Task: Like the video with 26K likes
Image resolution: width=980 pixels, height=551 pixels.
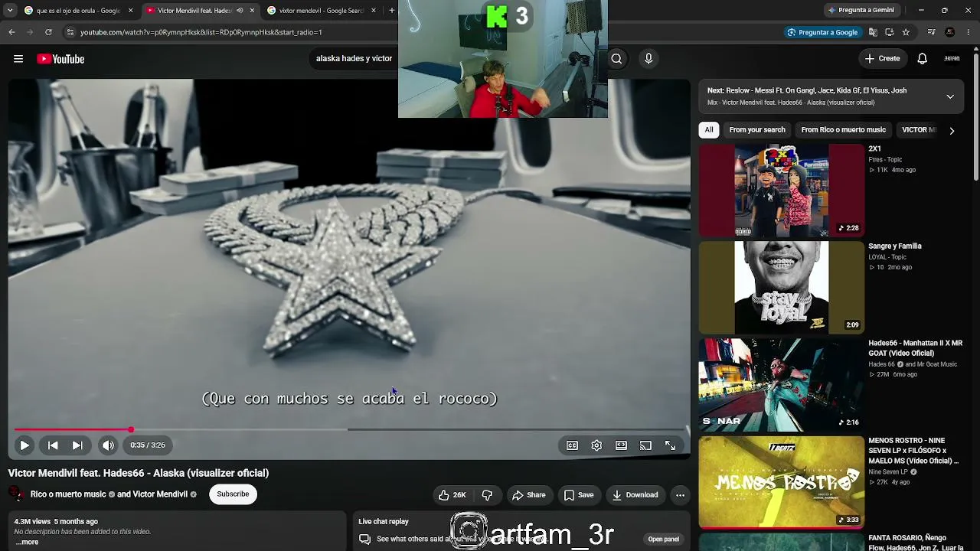Action: pos(452,495)
